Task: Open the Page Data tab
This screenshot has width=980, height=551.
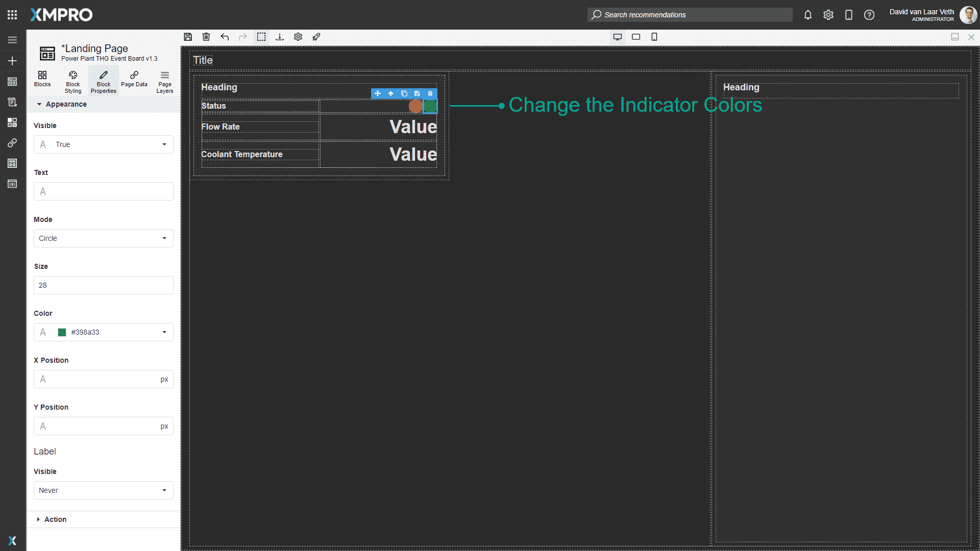Action: (x=134, y=80)
